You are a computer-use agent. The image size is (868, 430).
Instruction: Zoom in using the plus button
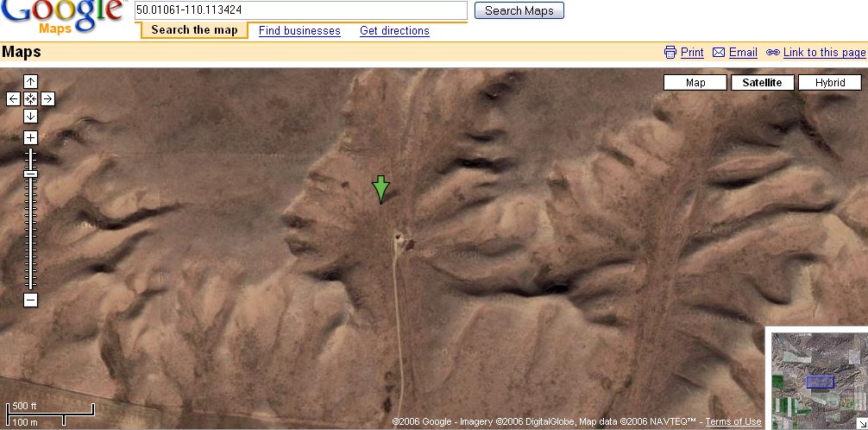click(x=30, y=137)
